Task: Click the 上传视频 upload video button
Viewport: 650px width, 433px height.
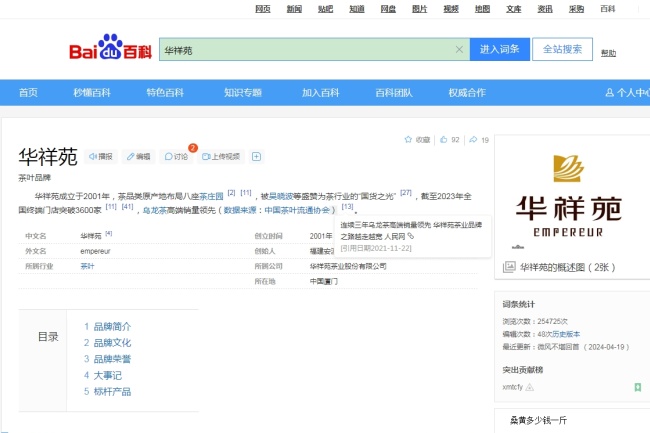Action: click(221, 156)
